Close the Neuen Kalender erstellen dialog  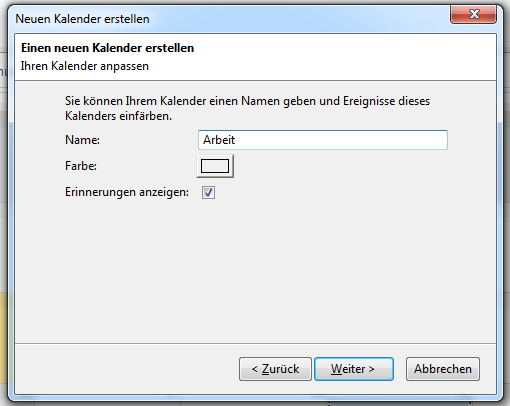coord(474,15)
